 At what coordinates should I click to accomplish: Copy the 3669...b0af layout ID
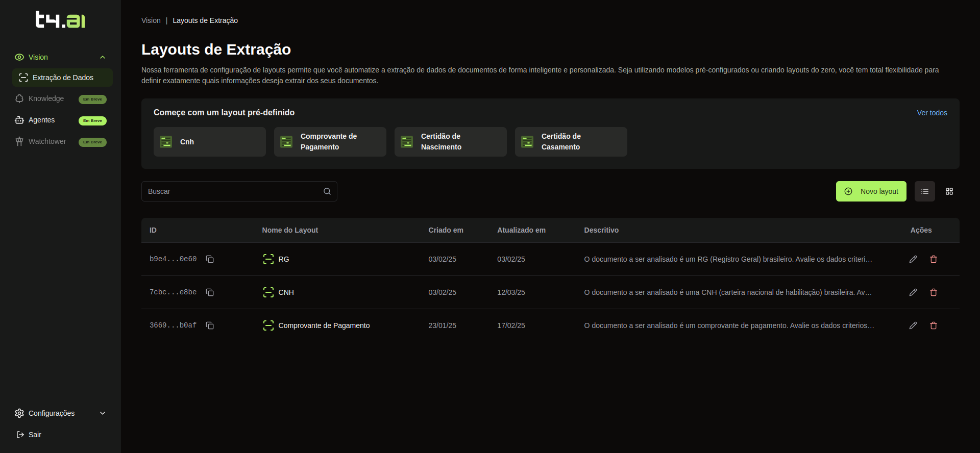[x=209, y=325]
